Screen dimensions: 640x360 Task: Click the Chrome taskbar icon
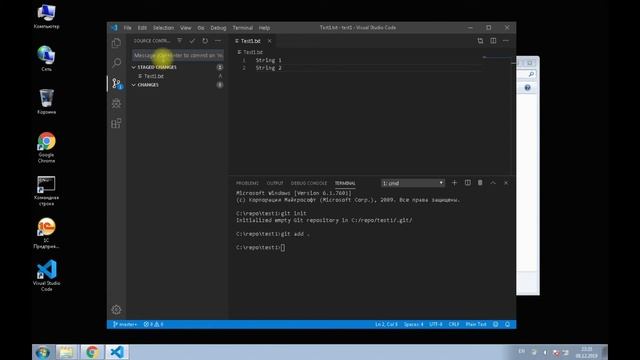92,352
